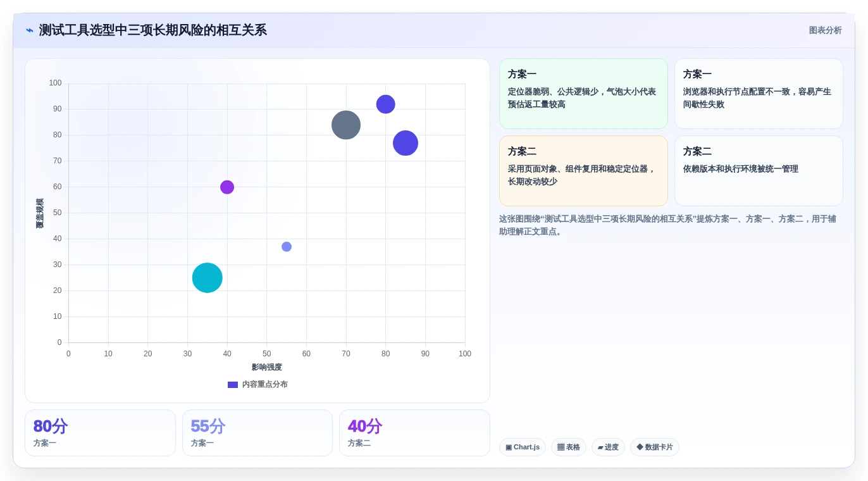Open the 55分 方案一 score card
This screenshot has height=481, width=868.
(x=257, y=433)
